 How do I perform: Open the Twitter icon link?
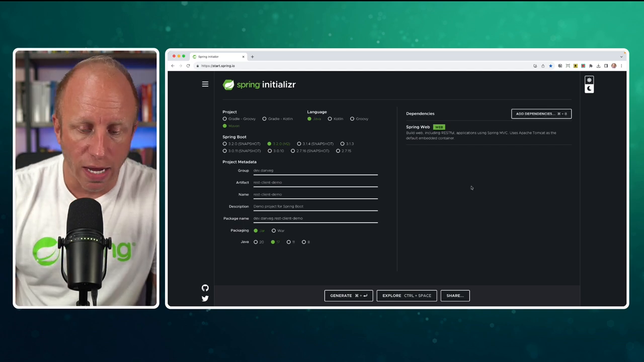pyautogui.click(x=205, y=299)
